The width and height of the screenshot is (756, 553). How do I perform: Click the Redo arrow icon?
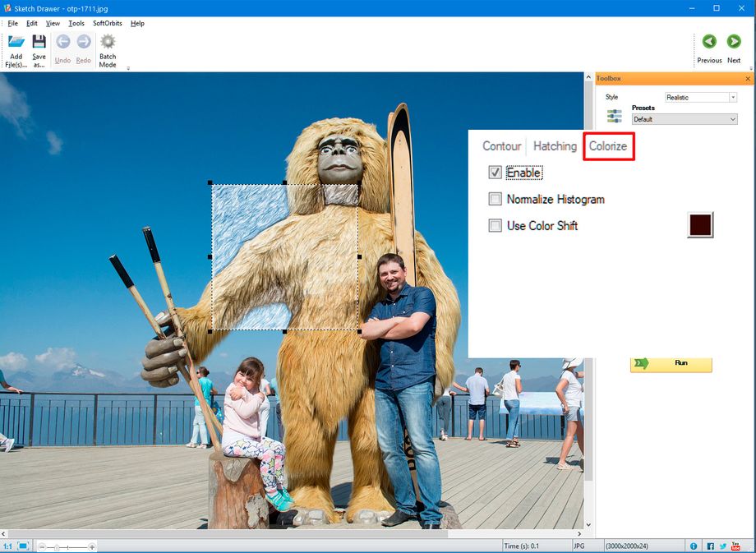83,41
